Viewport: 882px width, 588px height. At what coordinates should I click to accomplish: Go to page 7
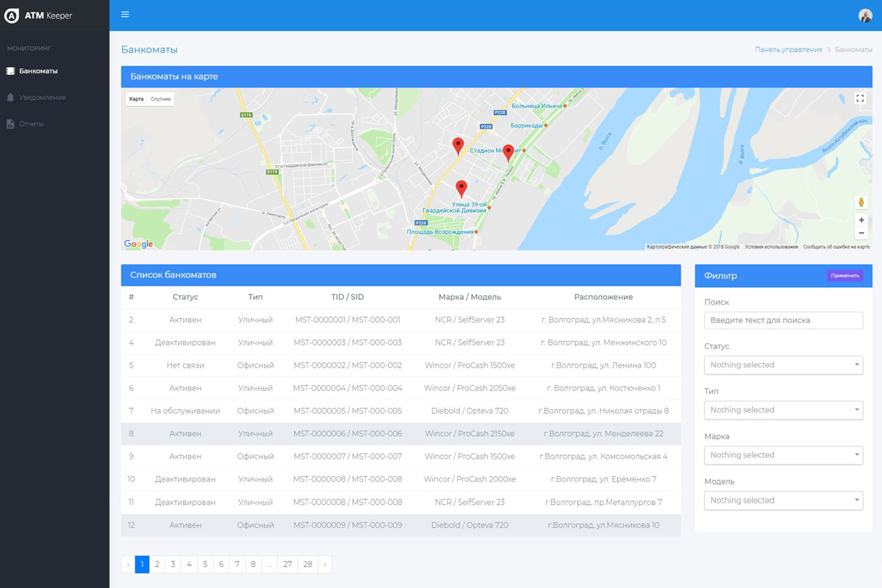(237, 564)
